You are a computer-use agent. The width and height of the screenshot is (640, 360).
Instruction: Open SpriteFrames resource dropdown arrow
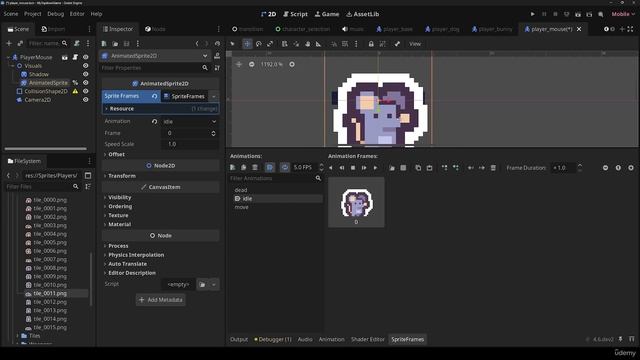[213, 96]
